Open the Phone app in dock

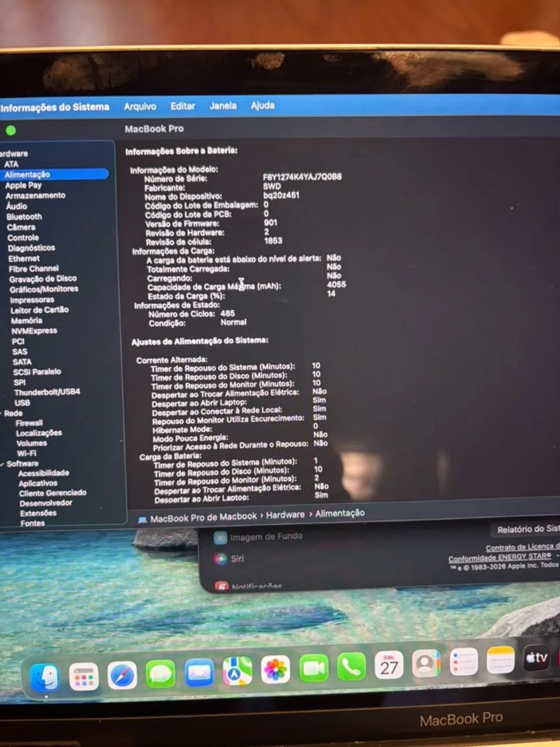[x=351, y=666]
